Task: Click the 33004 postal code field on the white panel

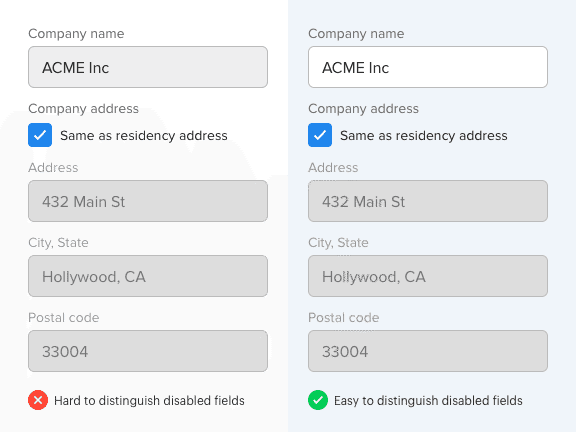Action: coord(148,351)
